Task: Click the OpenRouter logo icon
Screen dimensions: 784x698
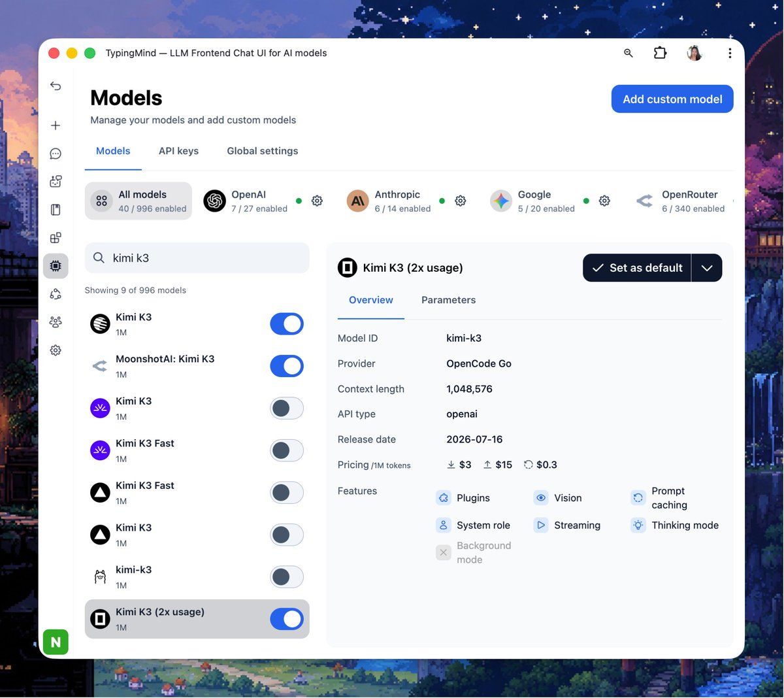Action: pos(645,201)
